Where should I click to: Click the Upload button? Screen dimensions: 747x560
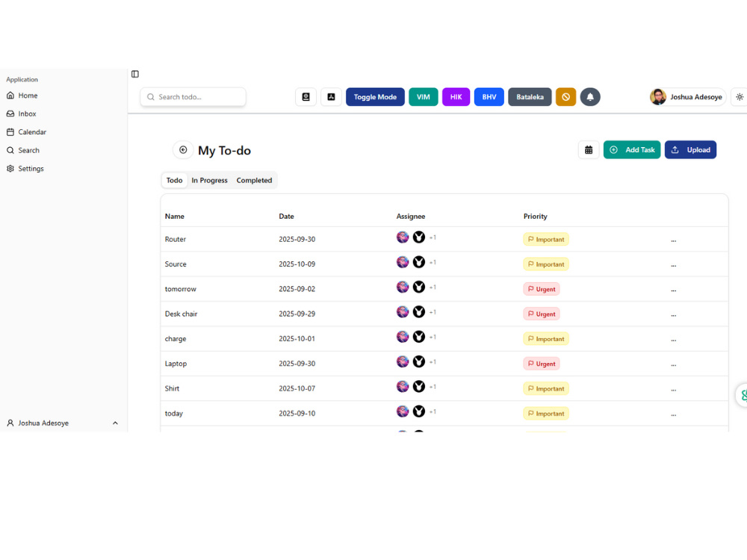[x=690, y=150]
